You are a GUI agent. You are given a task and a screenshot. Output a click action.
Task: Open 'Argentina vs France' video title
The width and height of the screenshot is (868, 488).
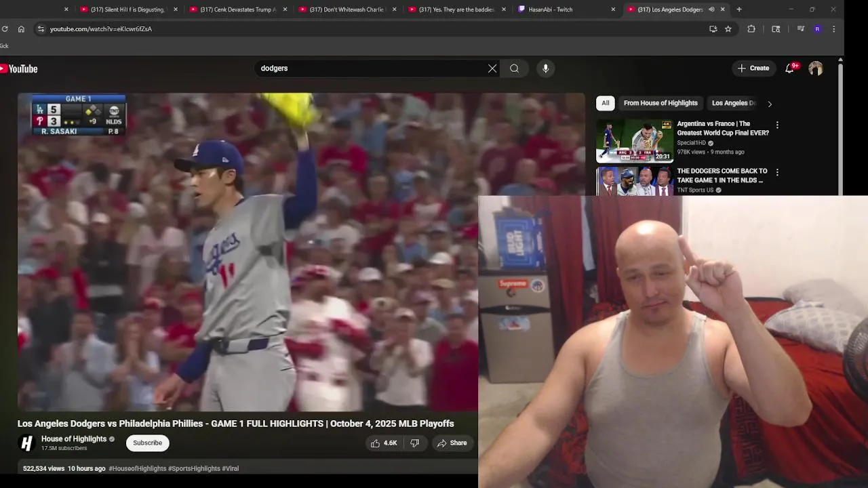[x=723, y=128]
